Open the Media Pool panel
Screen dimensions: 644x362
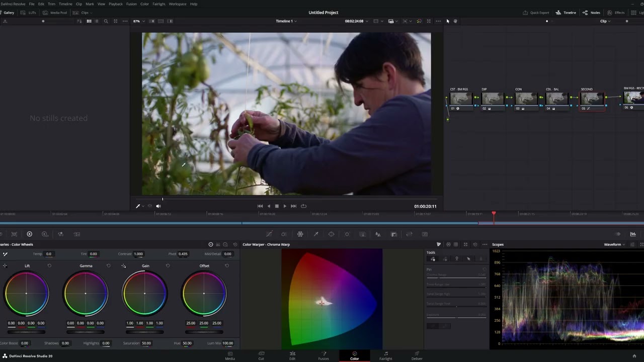point(55,13)
